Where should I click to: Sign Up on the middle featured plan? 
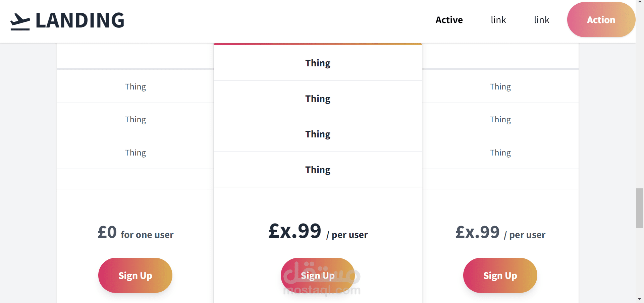point(318,275)
